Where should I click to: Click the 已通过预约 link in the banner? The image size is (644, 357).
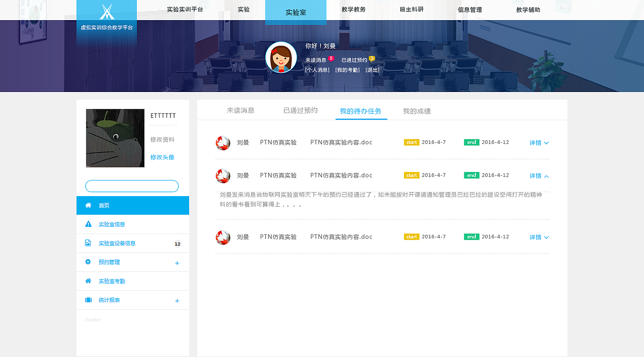click(354, 60)
